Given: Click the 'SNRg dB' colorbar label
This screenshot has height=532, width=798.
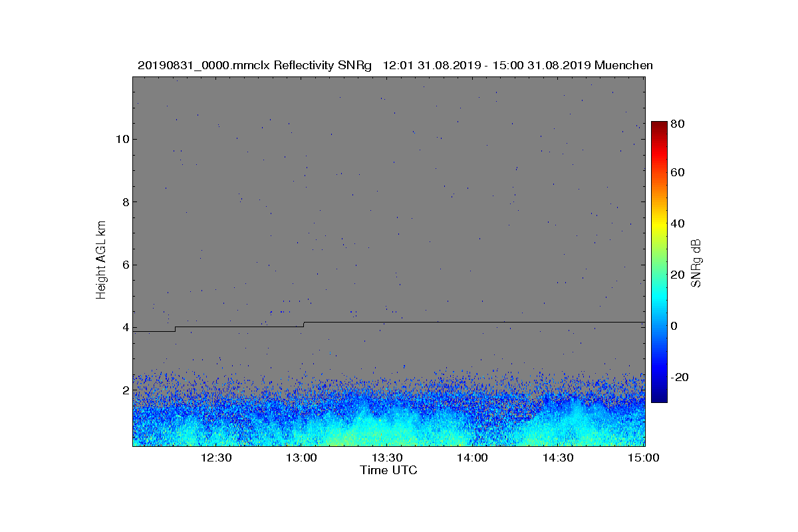Looking at the screenshot, I should pos(696,263).
